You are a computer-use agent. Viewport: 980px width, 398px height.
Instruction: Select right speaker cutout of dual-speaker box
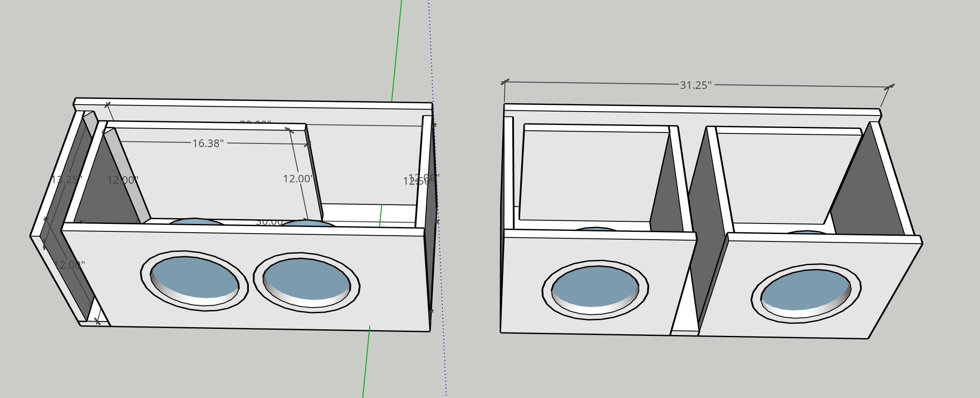[x=307, y=283]
